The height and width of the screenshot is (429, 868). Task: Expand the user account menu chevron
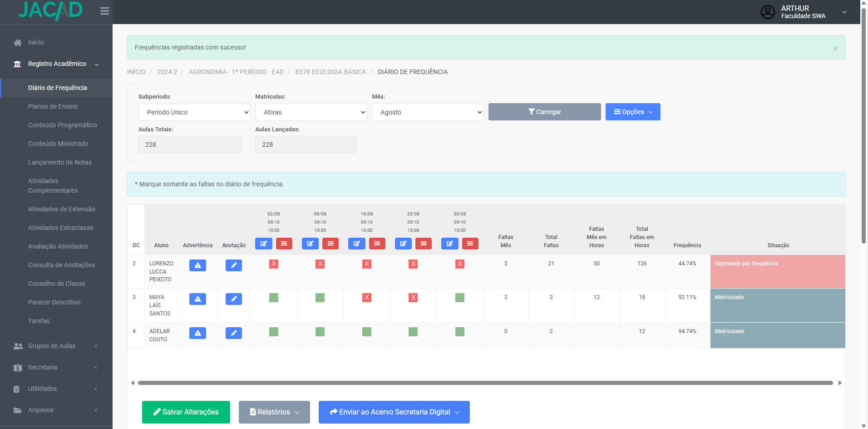click(x=844, y=12)
